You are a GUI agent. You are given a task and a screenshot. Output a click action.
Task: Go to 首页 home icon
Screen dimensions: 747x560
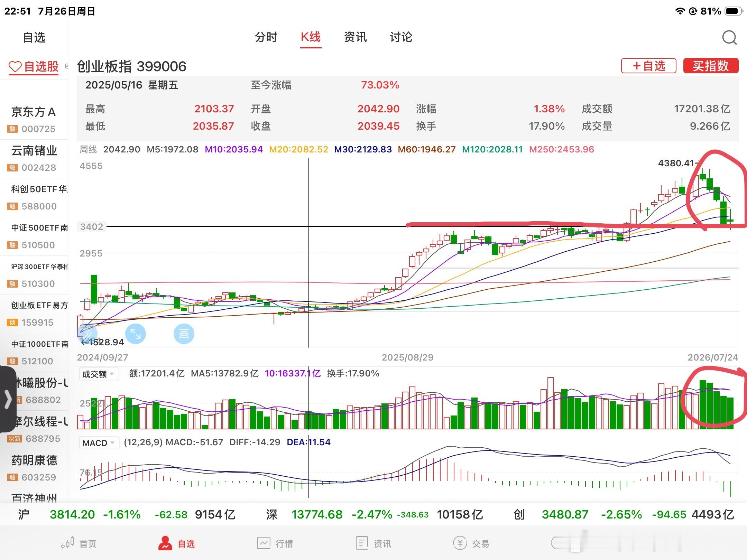[68, 543]
